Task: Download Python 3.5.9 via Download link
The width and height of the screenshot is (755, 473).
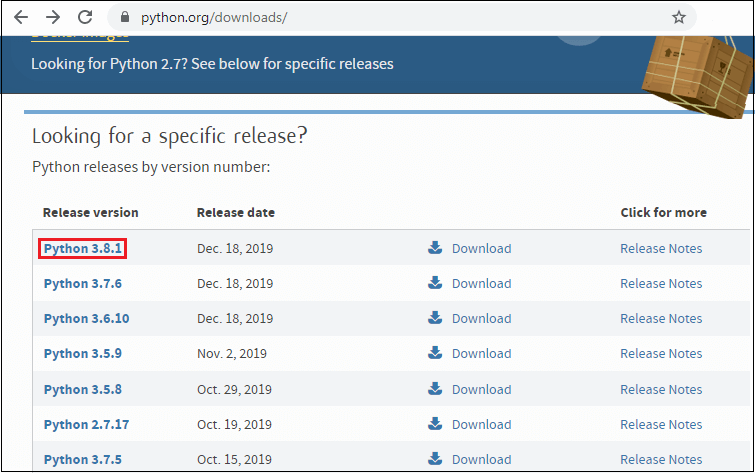Action: tap(481, 353)
